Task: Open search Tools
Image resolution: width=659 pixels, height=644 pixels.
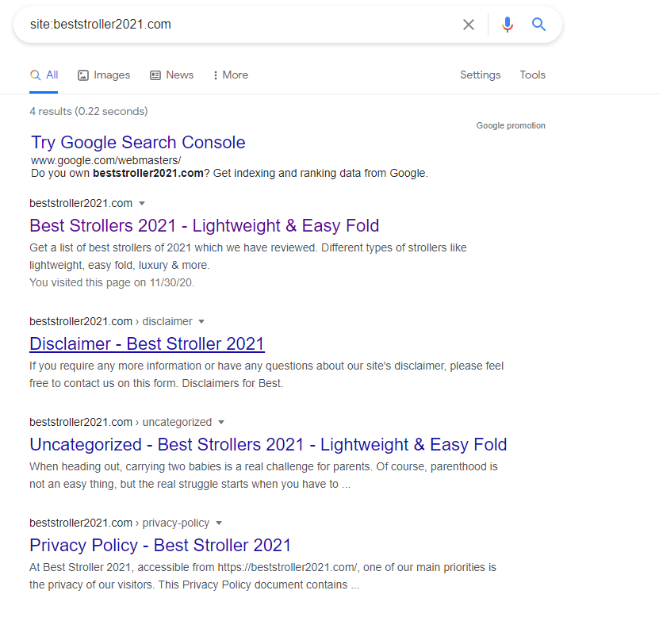Action: (532, 75)
